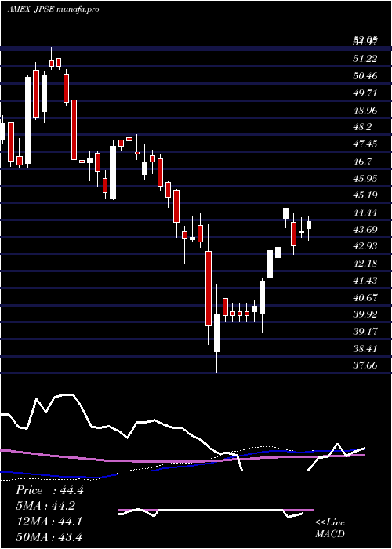Click the 51.22 price axis label

pos(365,59)
